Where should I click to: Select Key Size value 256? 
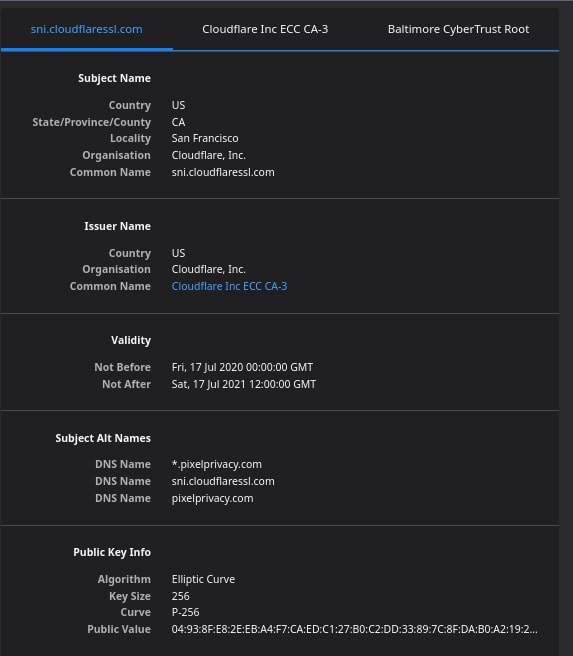(x=181, y=596)
